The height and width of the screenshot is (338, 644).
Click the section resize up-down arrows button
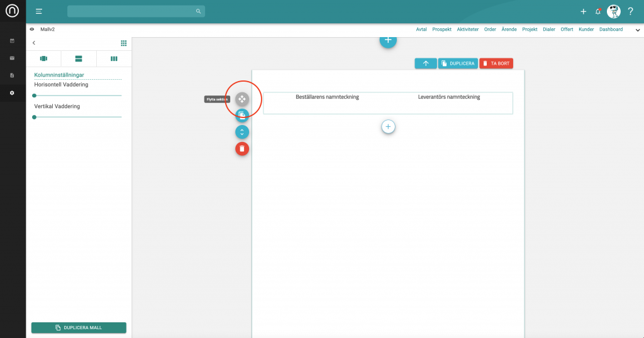242,132
